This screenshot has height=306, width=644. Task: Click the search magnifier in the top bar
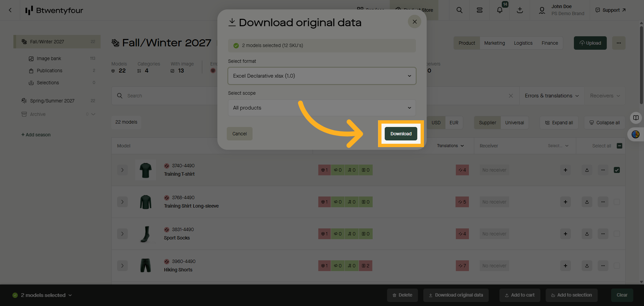tap(459, 10)
